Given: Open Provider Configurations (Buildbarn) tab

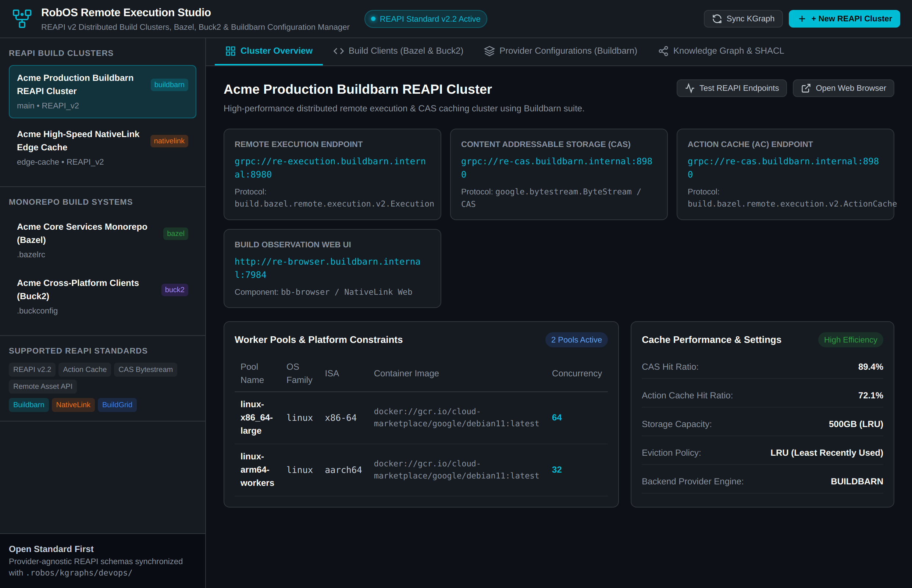Looking at the screenshot, I should (560, 51).
